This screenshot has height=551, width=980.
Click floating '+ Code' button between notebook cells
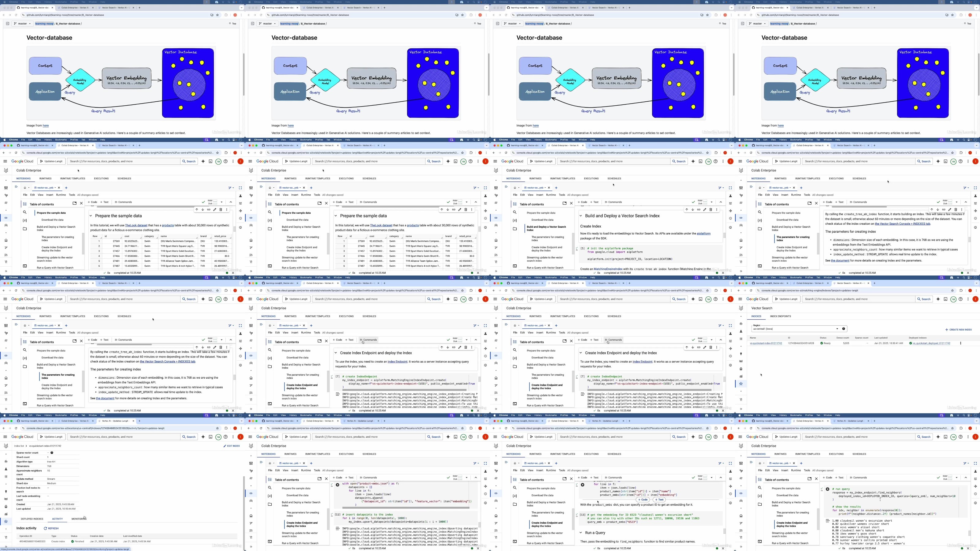point(643,500)
